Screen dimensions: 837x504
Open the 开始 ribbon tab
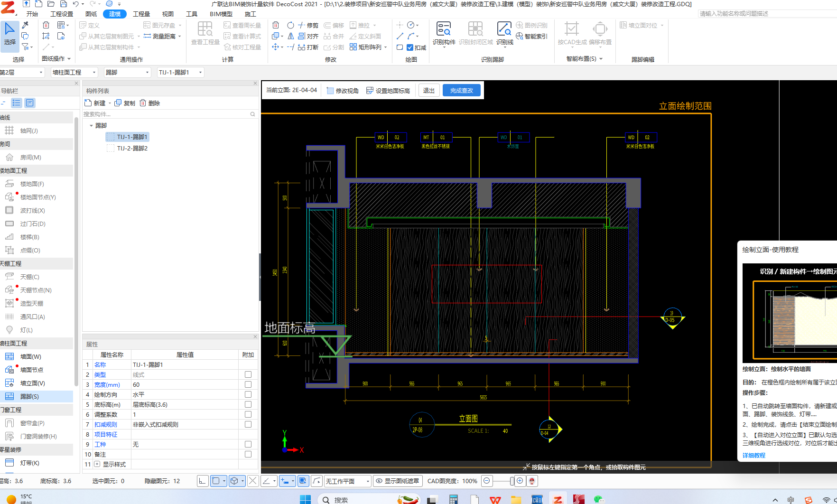(x=32, y=14)
